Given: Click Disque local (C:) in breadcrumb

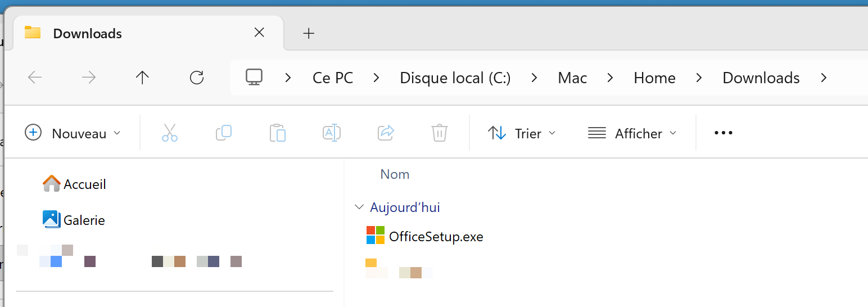Looking at the screenshot, I should click(455, 78).
